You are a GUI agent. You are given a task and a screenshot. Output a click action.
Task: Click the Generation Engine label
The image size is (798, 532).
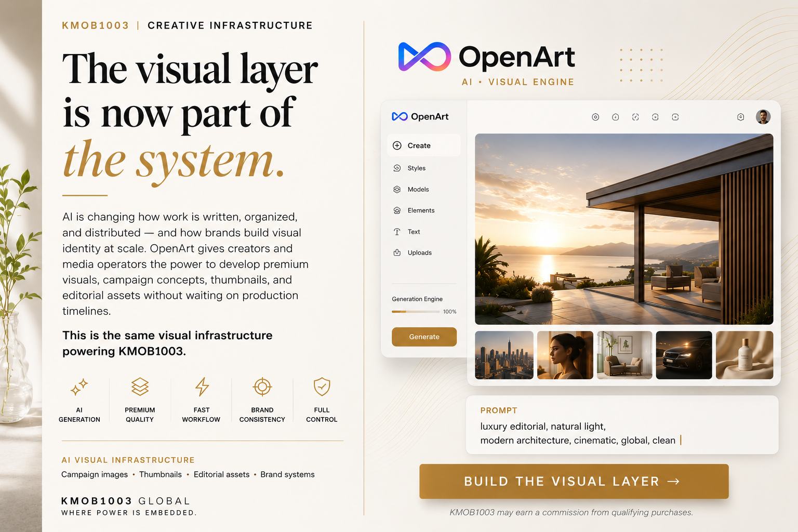click(417, 299)
